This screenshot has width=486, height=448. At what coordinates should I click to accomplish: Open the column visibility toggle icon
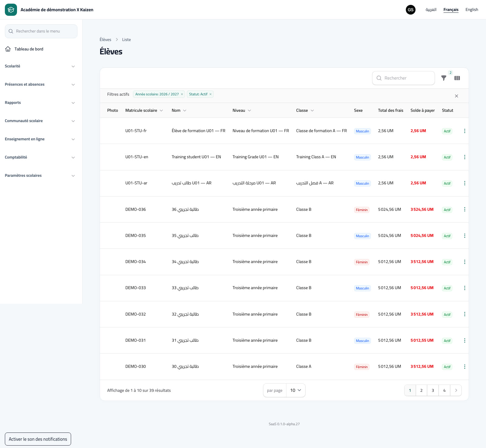click(457, 78)
